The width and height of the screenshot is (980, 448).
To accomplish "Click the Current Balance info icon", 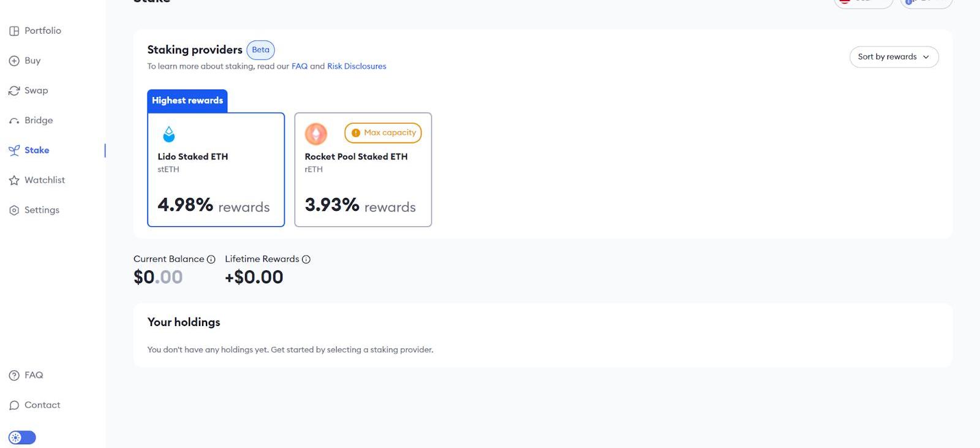I will (211, 259).
